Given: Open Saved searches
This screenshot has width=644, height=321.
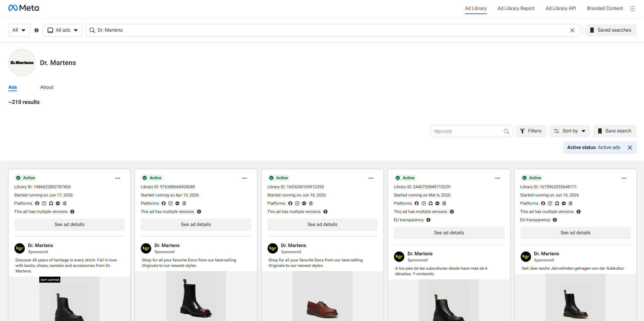Looking at the screenshot, I should 611,30.
